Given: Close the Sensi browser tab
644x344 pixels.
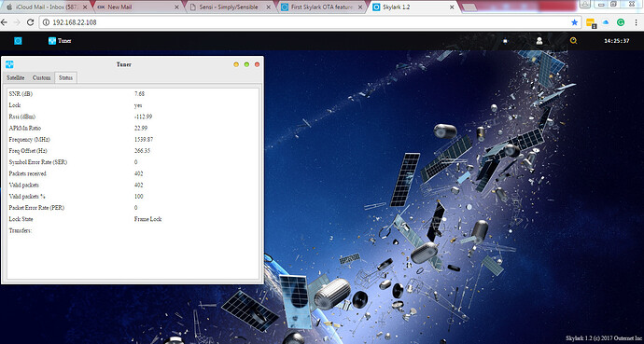Looking at the screenshot, I should [270, 7].
